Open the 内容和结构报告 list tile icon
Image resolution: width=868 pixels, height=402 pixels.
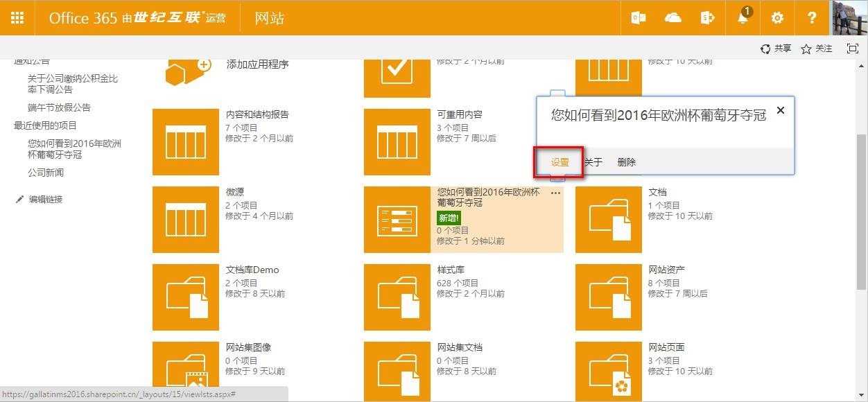point(186,142)
